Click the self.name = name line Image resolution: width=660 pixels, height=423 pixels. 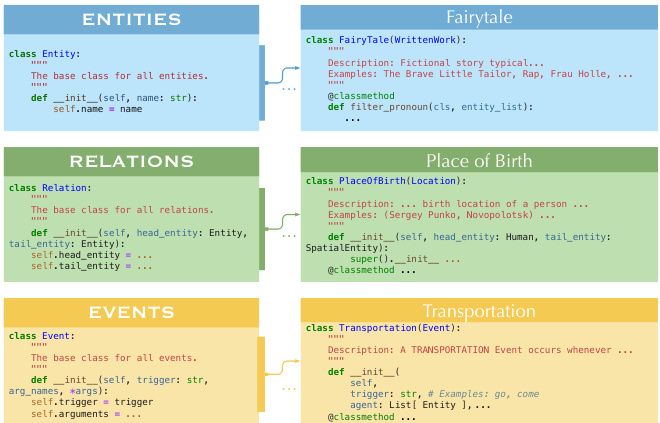tap(97, 108)
